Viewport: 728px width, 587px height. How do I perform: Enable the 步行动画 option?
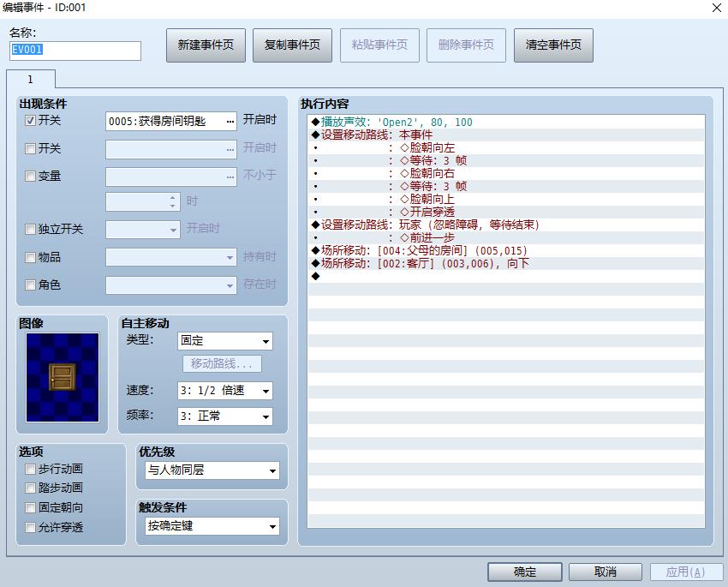pos(30,469)
